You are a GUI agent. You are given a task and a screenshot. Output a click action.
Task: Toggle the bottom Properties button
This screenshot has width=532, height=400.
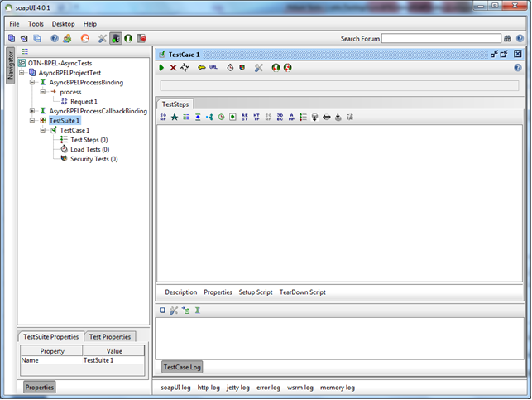40,388
